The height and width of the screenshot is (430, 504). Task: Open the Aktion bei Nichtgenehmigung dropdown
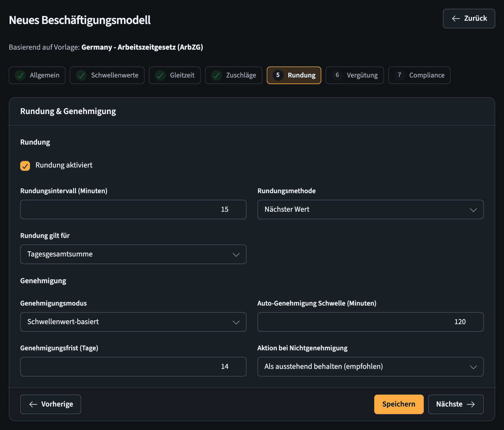[370, 367]
